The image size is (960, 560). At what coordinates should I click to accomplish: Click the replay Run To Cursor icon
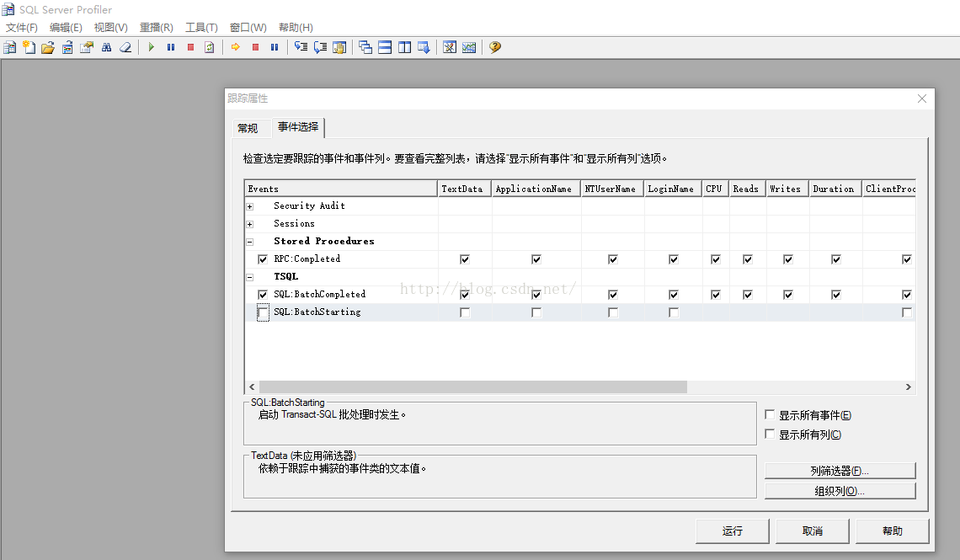[x=320, y=47]
